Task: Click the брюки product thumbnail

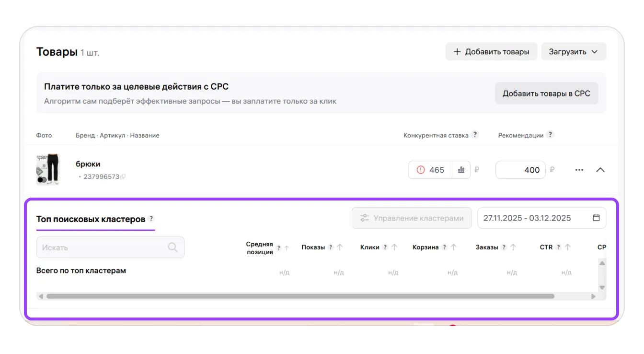Action: coord(48,170)
